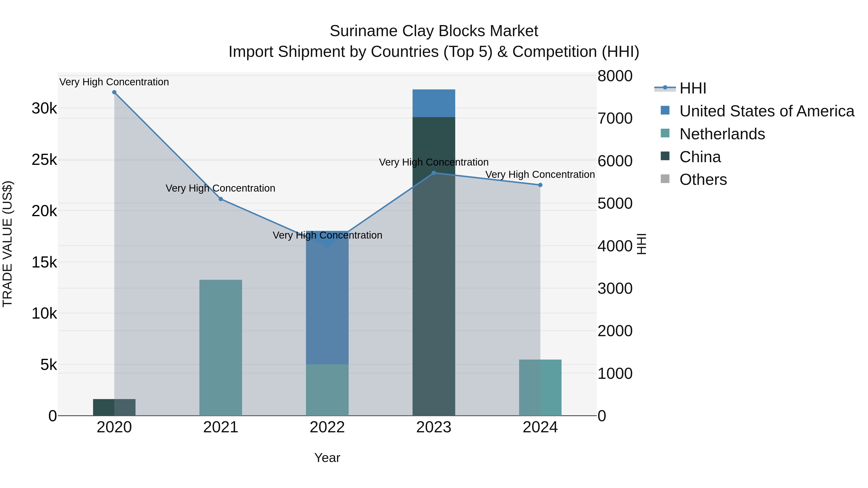
Task: Click the 2024 Very High Concentration label
Action: [x=540, y=175]
